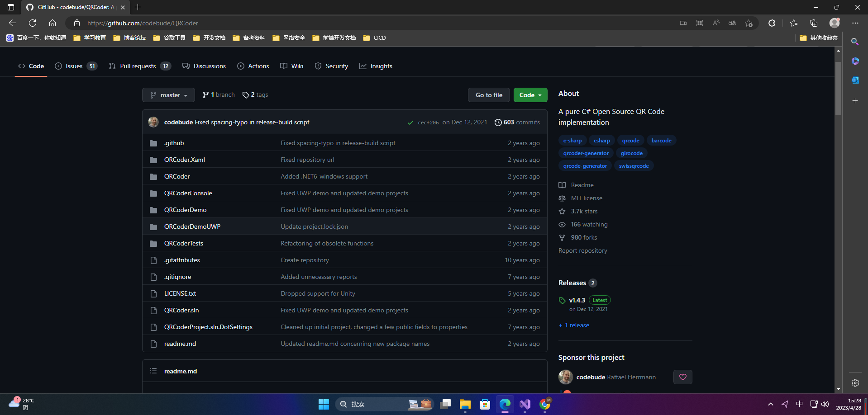Screen dimensions: 868x415
Task: Open the browser home page icon
Action: (x=52, y=23)
